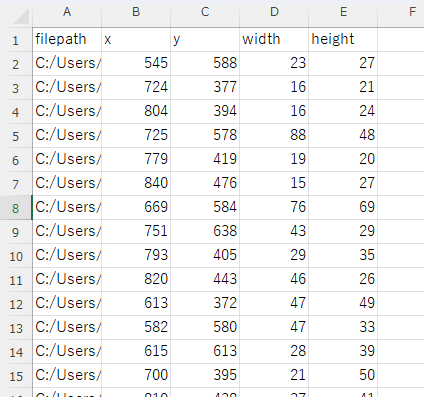Select cell containing 48
424x397 pixels.
[343, 136]
